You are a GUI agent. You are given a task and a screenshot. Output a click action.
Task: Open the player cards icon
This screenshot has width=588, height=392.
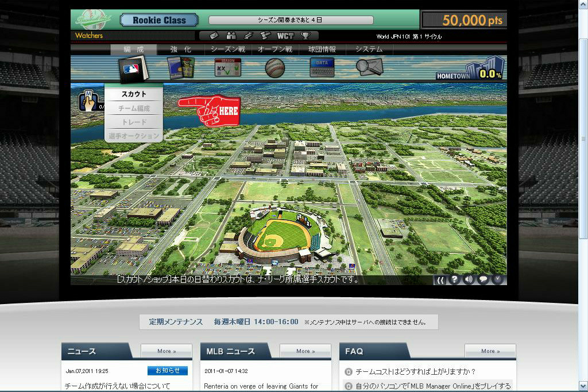(180, 68)
